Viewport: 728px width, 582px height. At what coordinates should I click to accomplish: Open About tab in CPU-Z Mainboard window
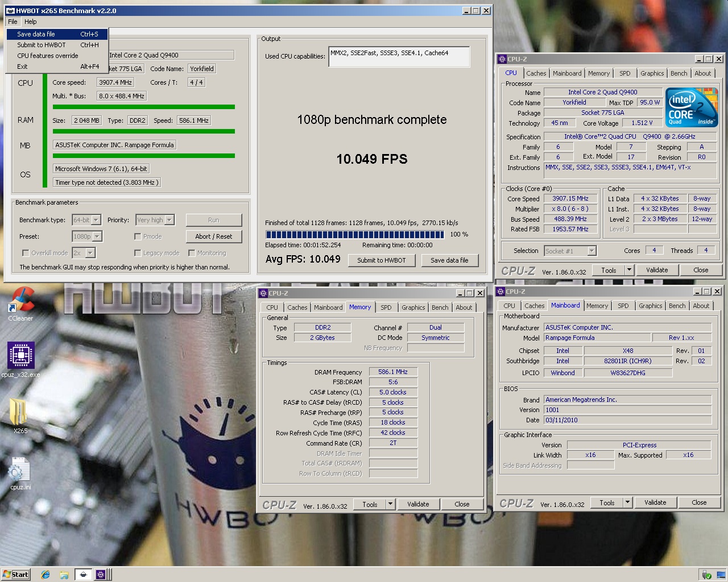click(701, 306)
